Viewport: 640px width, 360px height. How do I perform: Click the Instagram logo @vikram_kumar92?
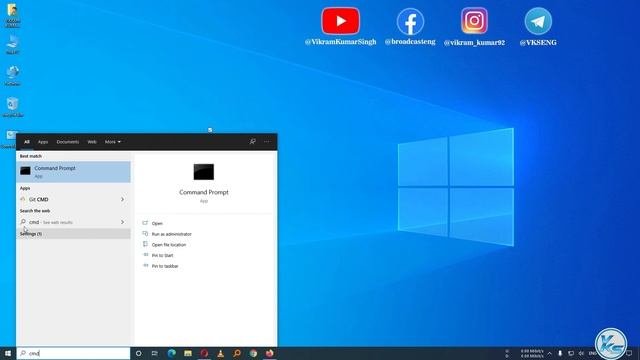pyautogui.click(x=474, y=20)
